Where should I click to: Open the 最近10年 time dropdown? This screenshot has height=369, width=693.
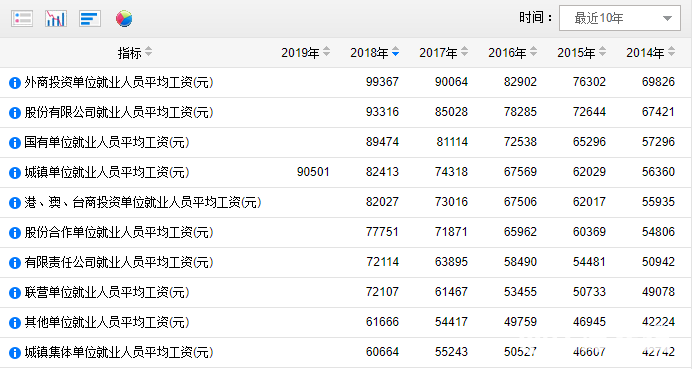tap(620, 18)
